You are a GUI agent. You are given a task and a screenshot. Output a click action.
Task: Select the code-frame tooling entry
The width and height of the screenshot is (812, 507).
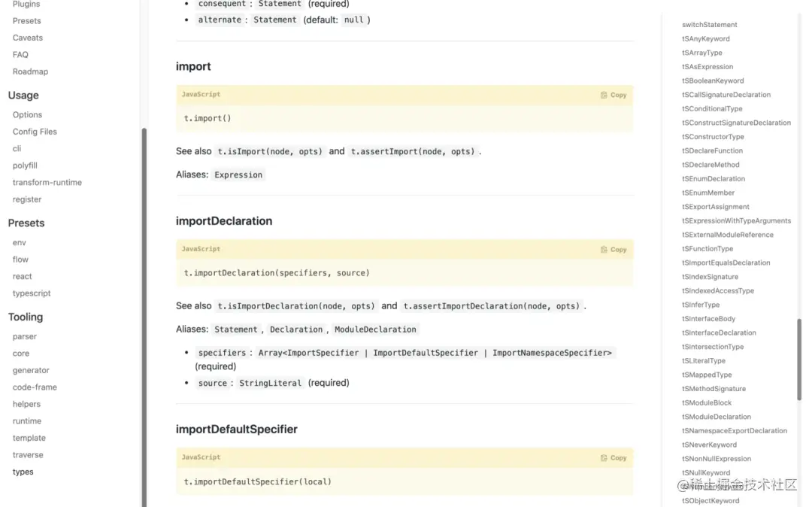tap(35, 387)
